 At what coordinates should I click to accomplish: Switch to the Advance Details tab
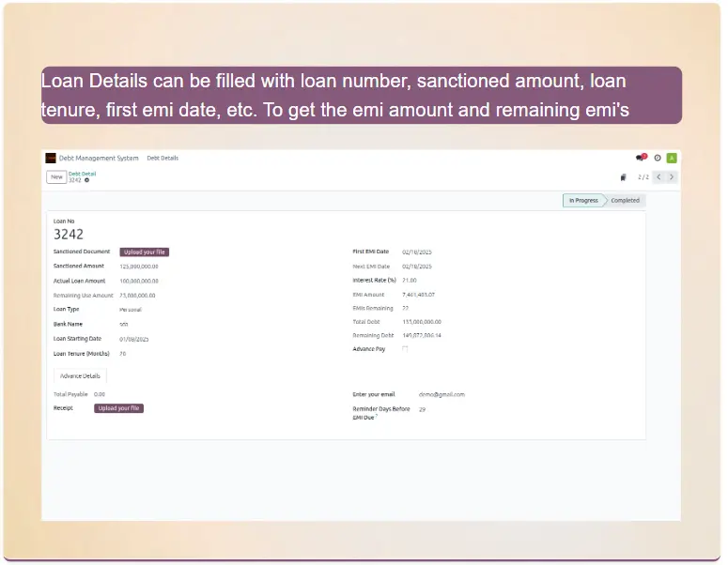point(80,375)
